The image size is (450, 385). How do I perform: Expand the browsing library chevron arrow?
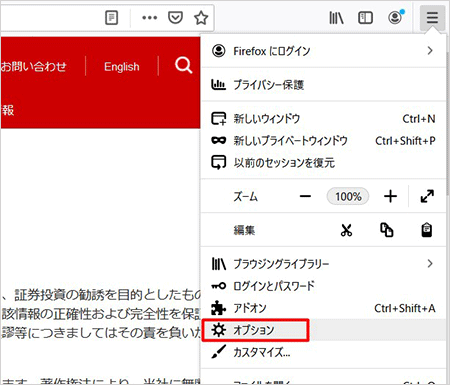tap(430, 264)
